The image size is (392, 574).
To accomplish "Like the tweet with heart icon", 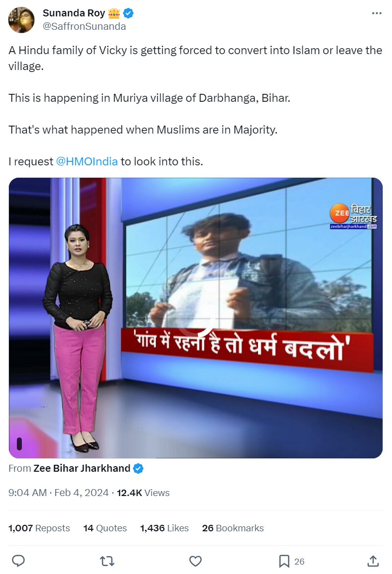I will 196,561.
